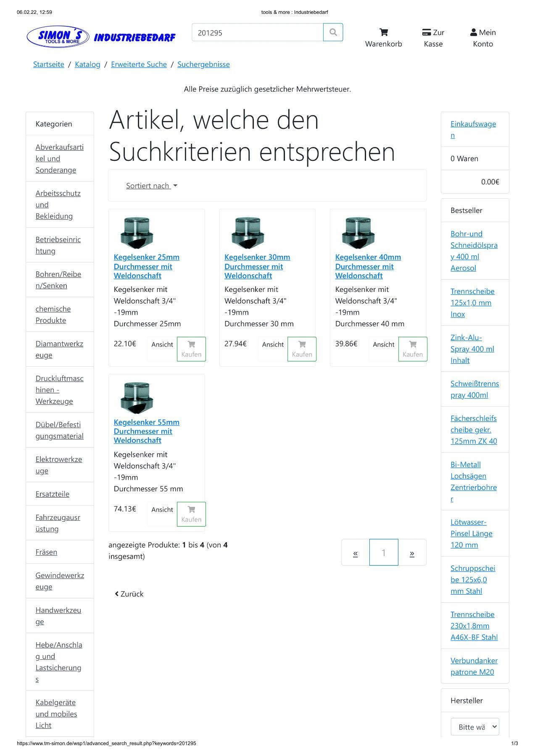Click the magnifier search button
535x756 pixels.
[333, 32]
